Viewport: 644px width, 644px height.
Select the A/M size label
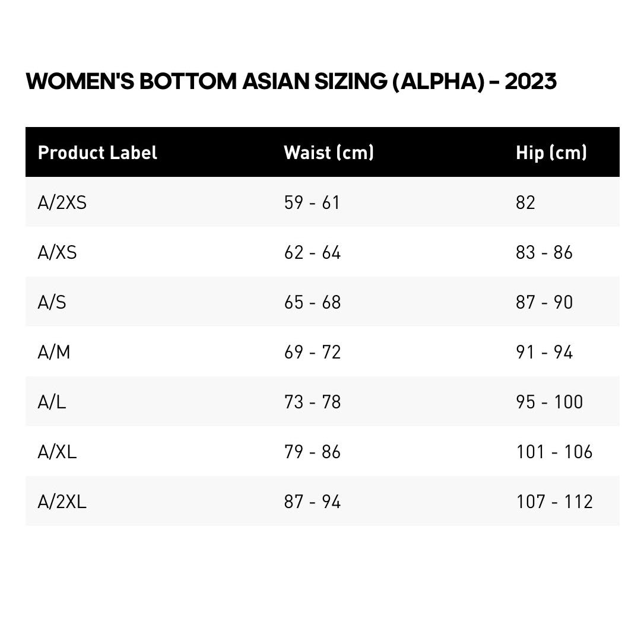53,353
